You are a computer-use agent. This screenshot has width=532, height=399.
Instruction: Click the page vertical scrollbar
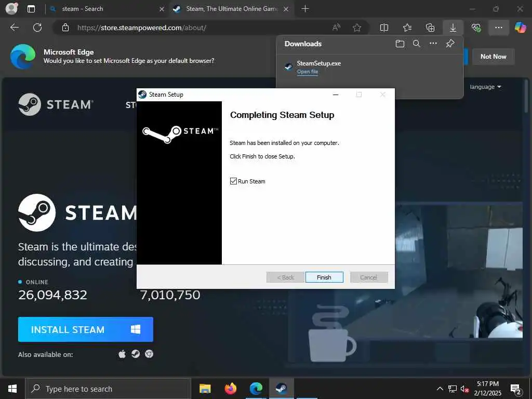527,96
